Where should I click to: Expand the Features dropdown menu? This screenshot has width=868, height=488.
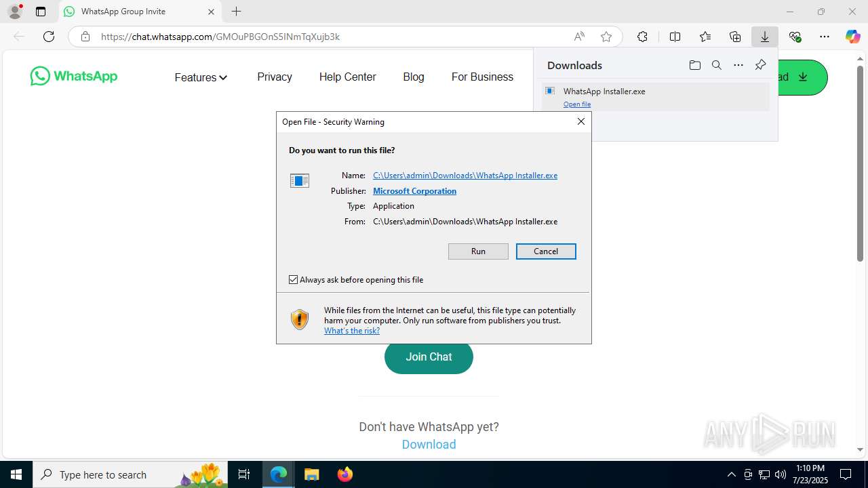click(x=201, y=77)
